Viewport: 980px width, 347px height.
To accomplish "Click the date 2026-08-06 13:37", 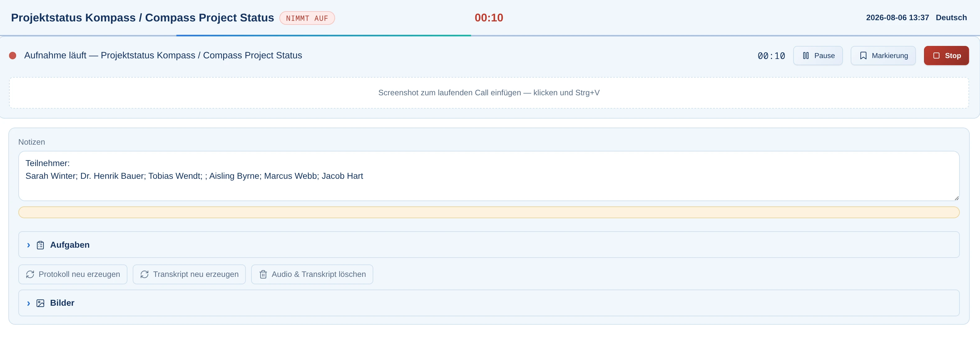I will [897, 17].
